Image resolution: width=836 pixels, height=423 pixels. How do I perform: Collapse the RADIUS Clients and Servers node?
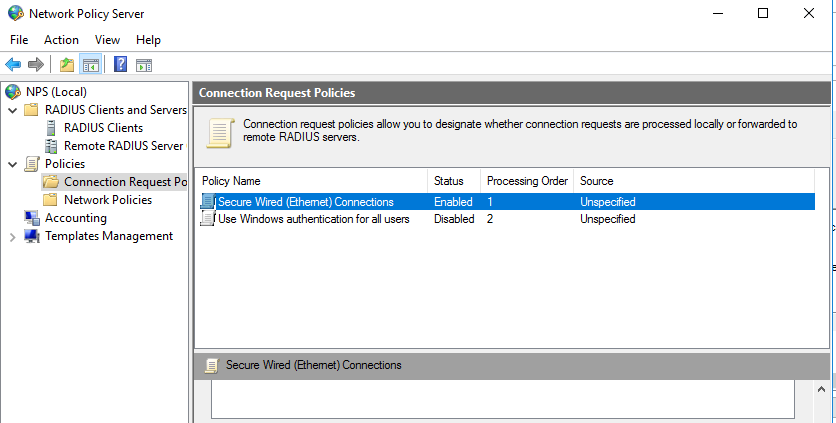click(13, 110)
